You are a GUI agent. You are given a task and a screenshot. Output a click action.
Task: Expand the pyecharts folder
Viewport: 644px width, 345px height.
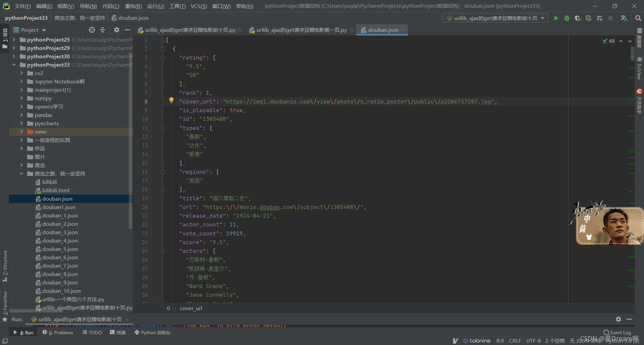pos(21,123)
